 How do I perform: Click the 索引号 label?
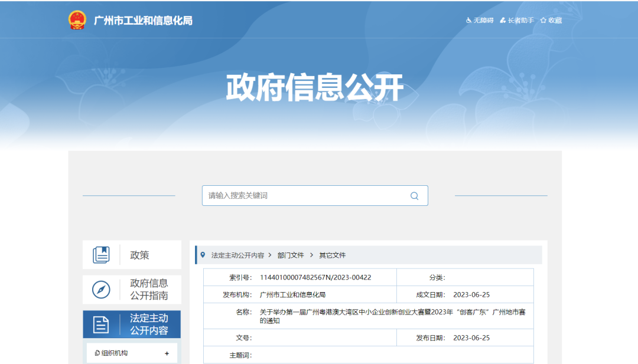(240, 277)
